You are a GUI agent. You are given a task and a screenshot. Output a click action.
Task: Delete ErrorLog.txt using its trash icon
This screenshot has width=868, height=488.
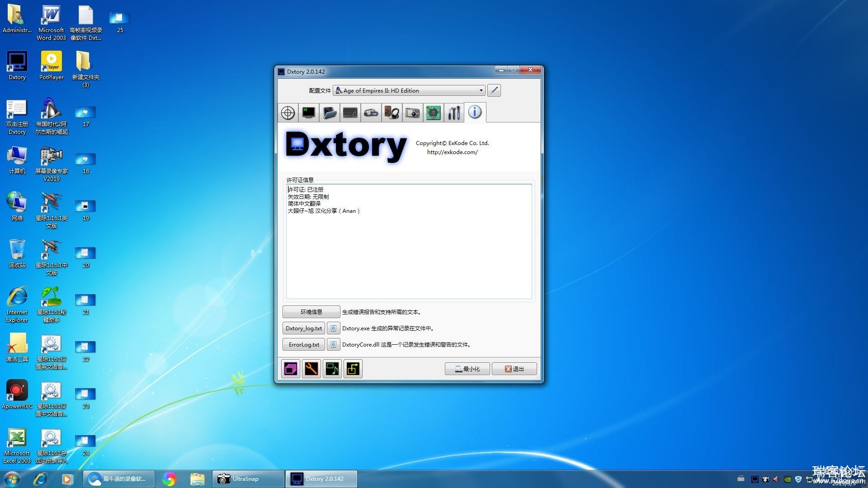(x=333, y=345)
